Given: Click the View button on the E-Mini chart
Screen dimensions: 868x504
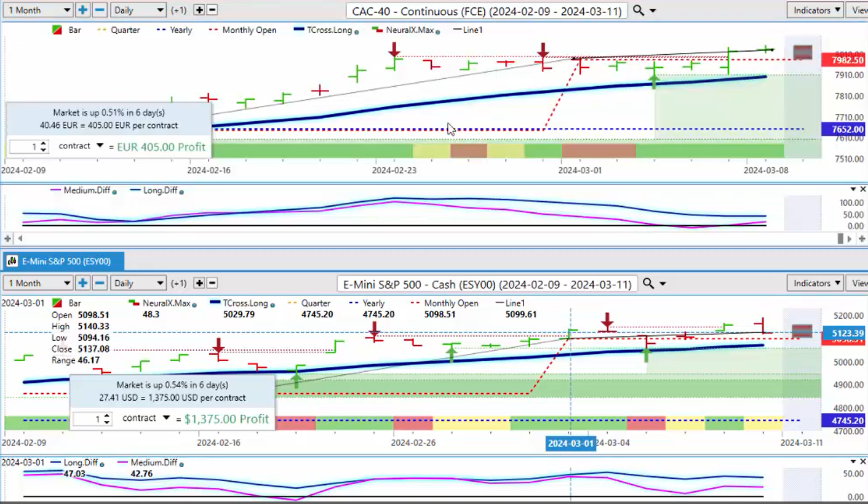Looking at the screenshot, I should [x=857, y=283].
